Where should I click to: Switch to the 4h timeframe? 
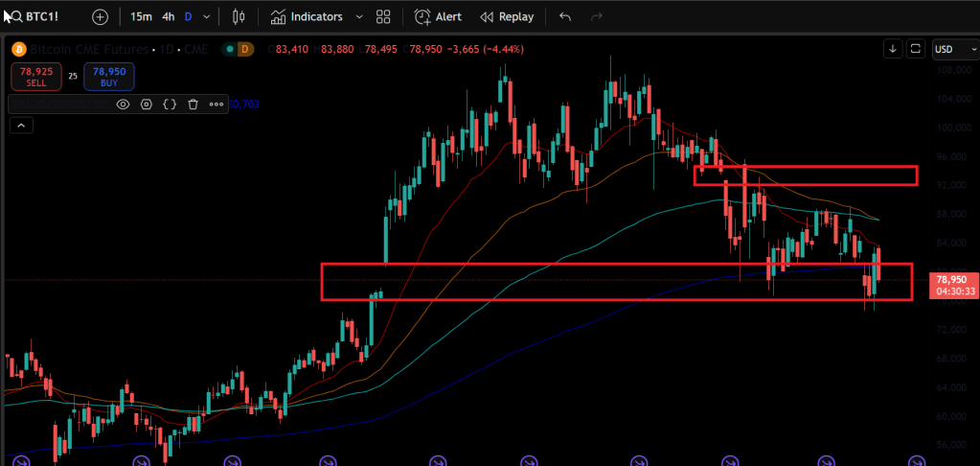point(168,16)
